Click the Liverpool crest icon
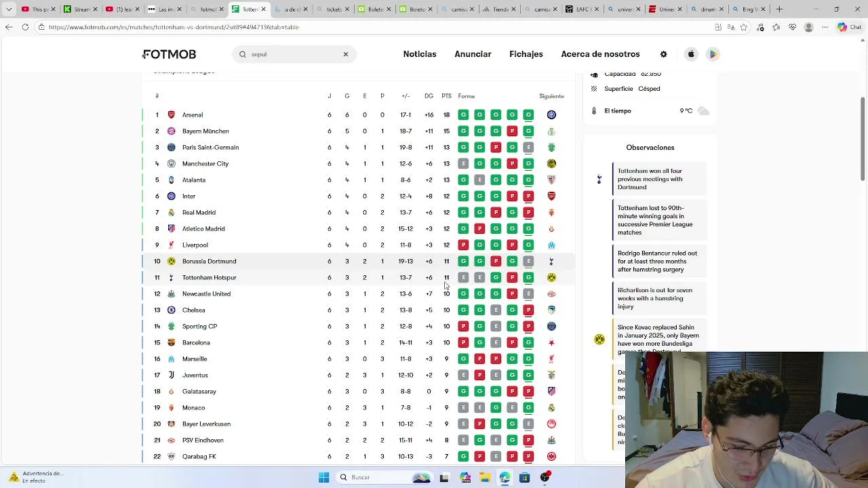This screenshot has height=488, width=868. 171,245
